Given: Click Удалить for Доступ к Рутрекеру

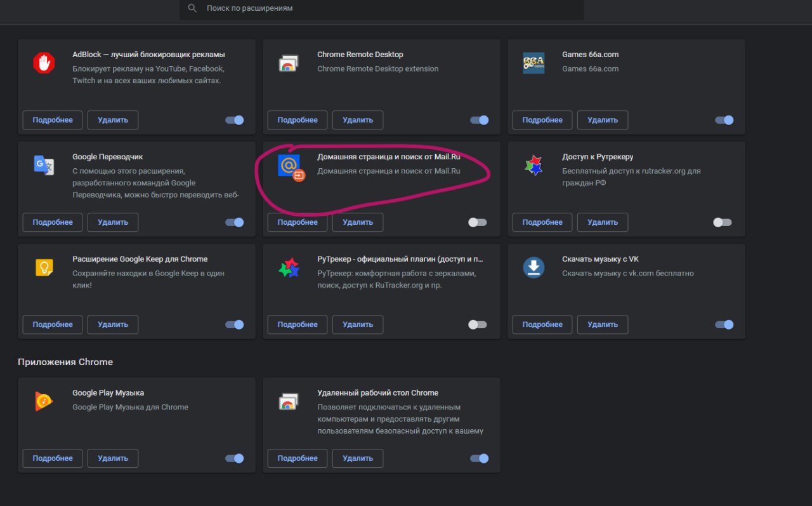Looking at the screenshot, I should 603,222.
